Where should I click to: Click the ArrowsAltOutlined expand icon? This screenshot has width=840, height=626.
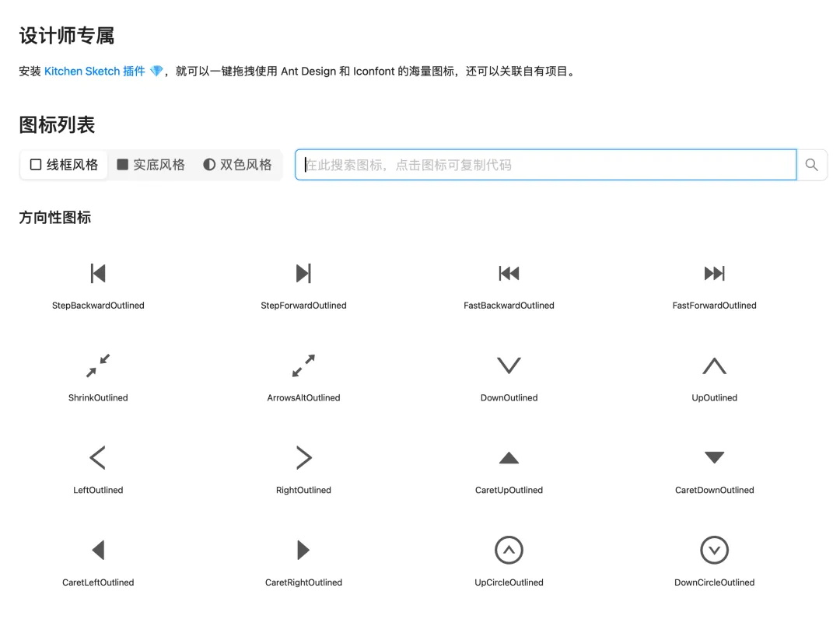(x=303, y=365)
